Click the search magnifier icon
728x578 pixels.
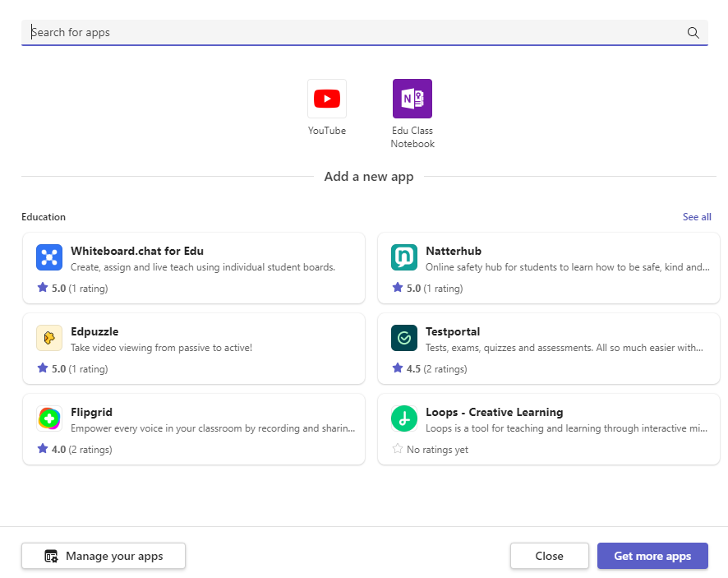click(693, 33)
